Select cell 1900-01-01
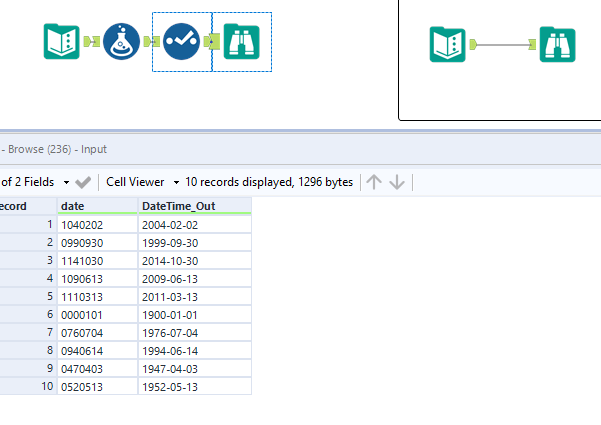The height and width of the screenshot is (425, 601). click(x=195, y=315)
